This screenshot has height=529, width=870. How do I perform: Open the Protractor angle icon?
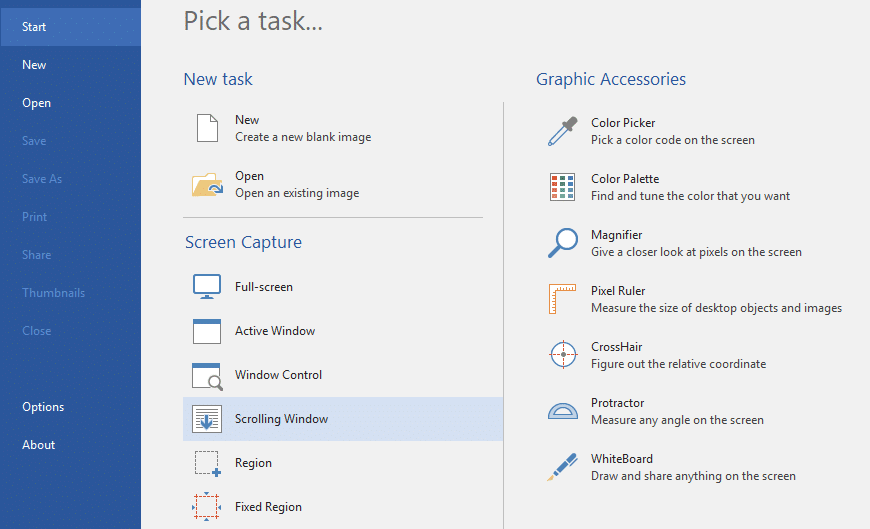[x=563, y=411]
